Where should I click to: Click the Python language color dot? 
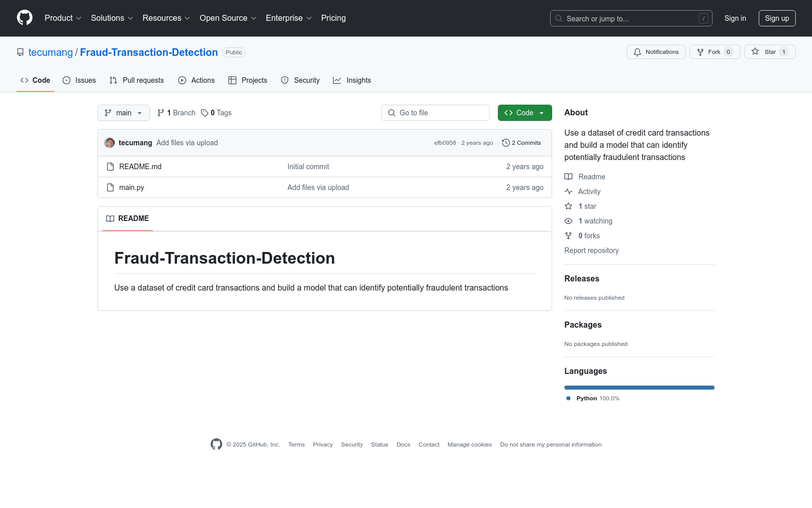point(568,398)
